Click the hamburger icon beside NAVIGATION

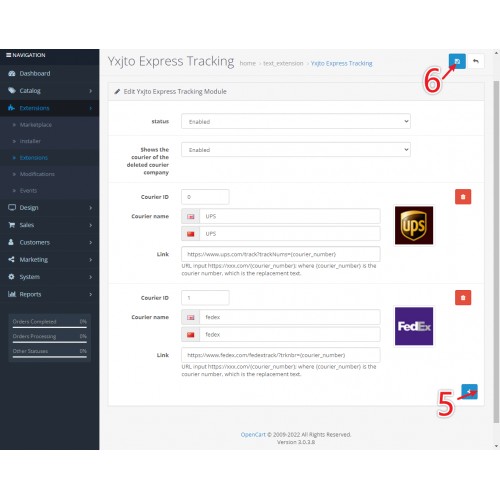[8, 55]
